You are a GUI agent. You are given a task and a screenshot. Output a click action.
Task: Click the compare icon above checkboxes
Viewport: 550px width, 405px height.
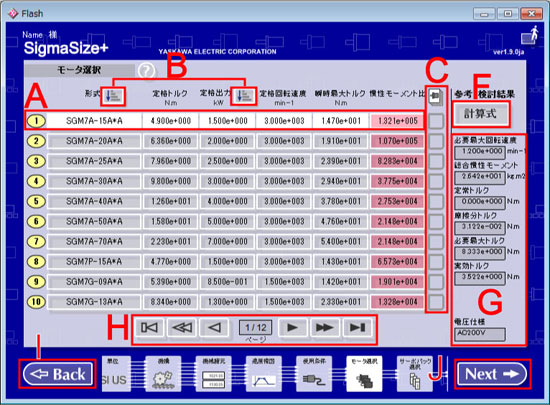436,97
